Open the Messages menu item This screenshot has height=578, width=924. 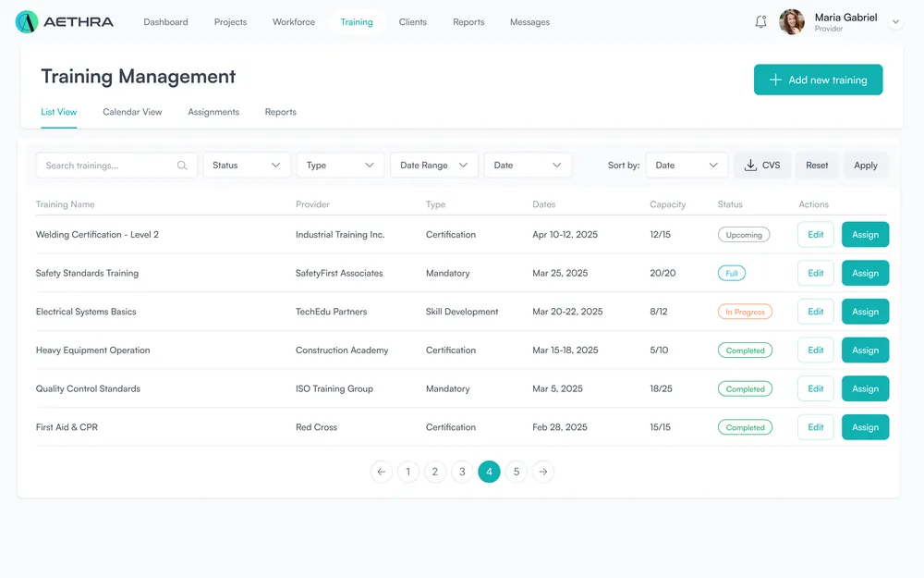point(529,22)
